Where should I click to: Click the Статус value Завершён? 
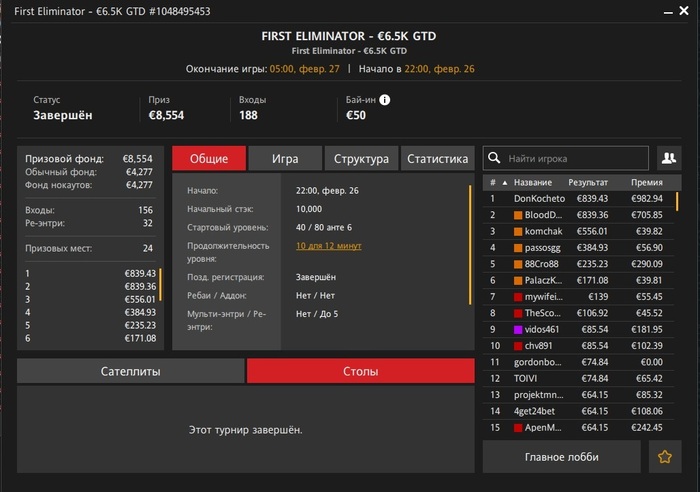click(62, 115)
